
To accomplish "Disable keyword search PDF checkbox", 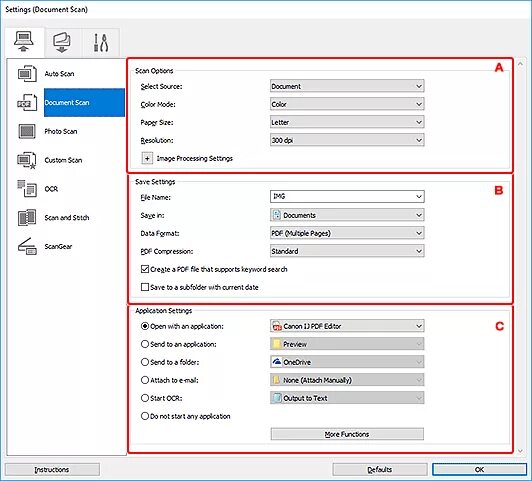I will coord(145,269).
